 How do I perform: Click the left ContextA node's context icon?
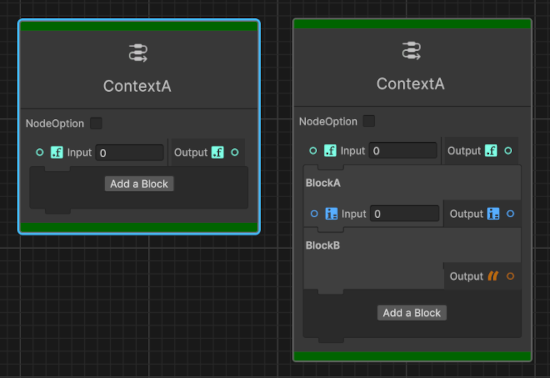138,53
